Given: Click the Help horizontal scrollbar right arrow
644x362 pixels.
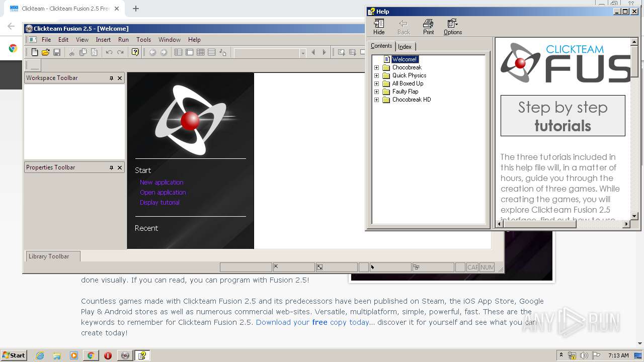Looking at the screenshot, I should pyautogui.click(x=626, y=224).
